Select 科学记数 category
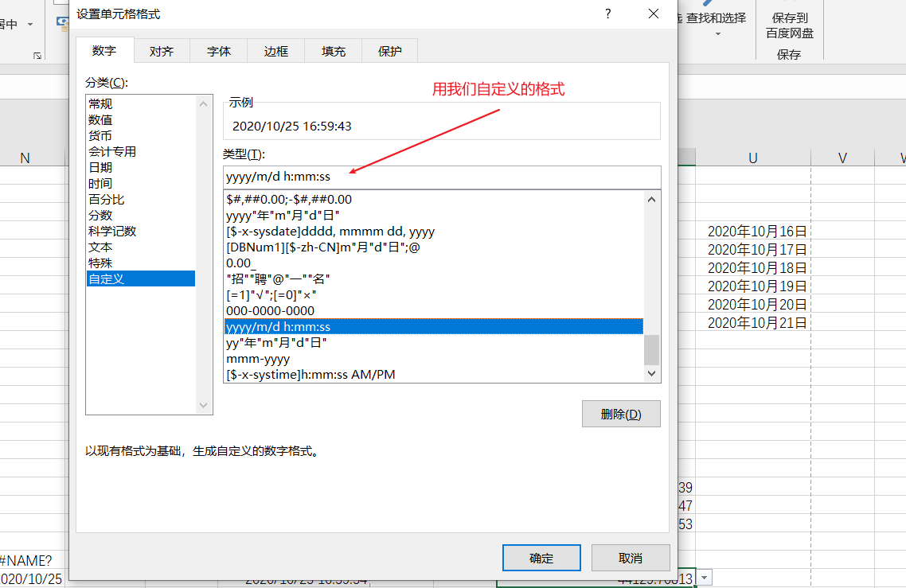906x588 pixels. (x=140, y=231)
